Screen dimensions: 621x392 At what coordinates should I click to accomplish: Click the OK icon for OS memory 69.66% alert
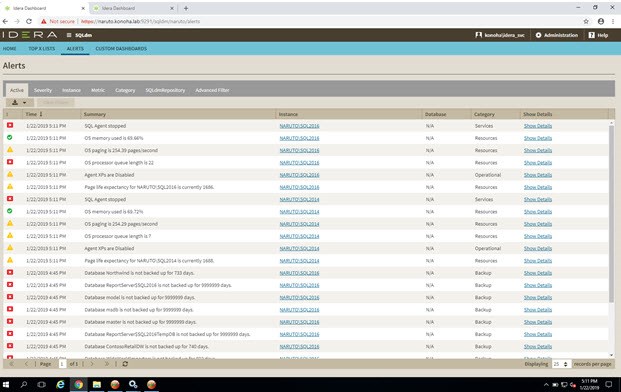pos(10,137)
